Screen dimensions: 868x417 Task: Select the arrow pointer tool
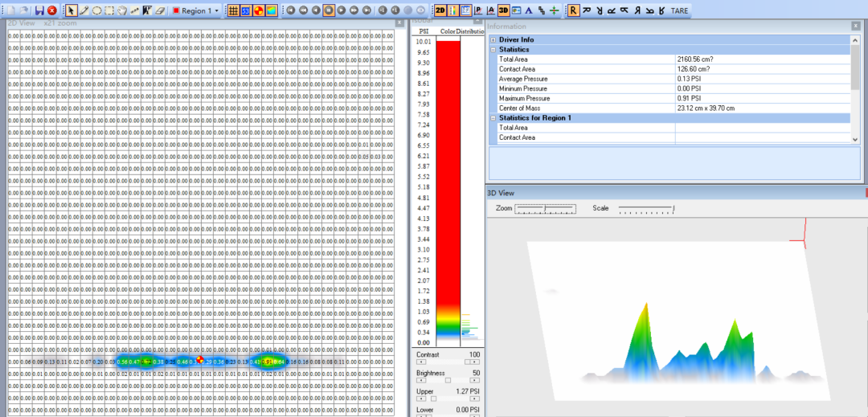point(71,10)
